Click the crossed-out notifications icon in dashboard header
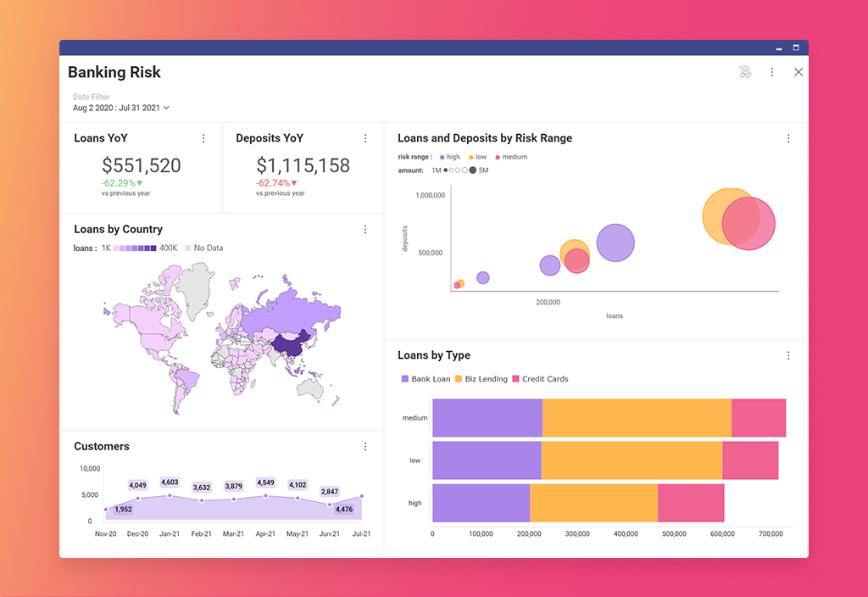This screenshot has height=597, width=868. coord(746,72)
